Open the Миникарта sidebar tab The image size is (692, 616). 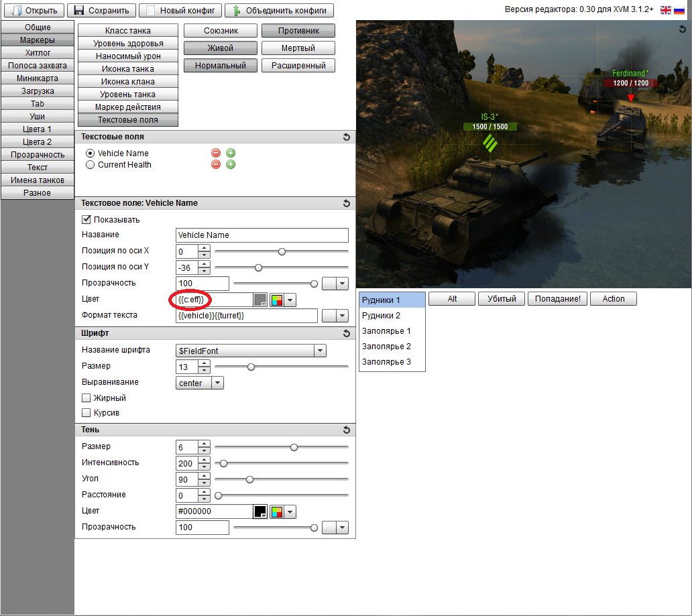[x=38, y=78]
